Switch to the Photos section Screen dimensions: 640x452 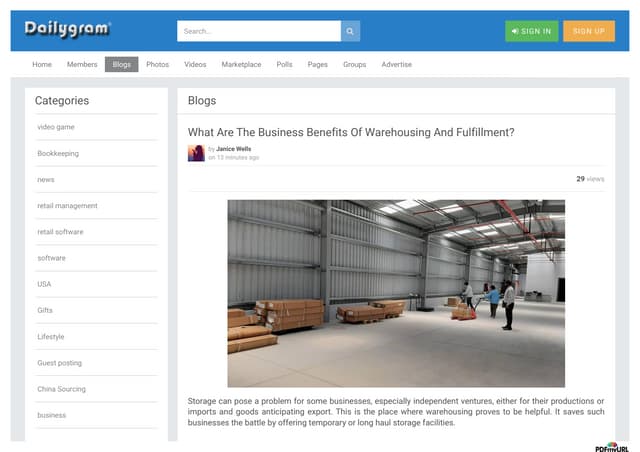click(157, 64)
